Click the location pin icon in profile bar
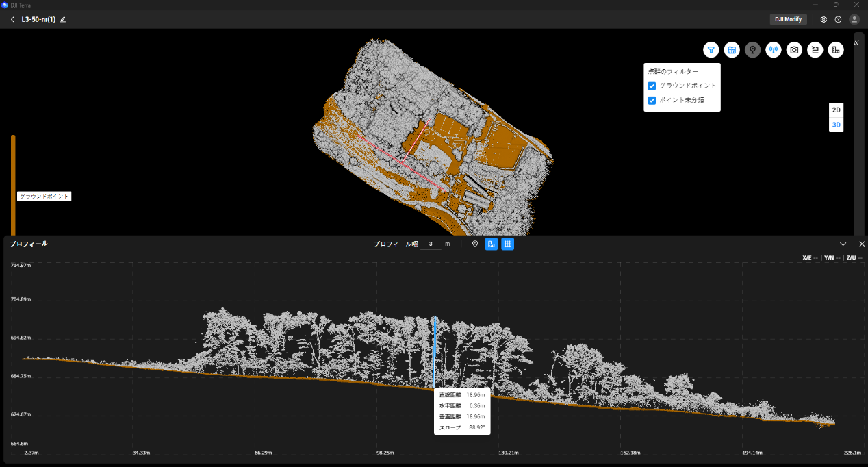Viewport: 868px width, 467px height. coord(475,244)
